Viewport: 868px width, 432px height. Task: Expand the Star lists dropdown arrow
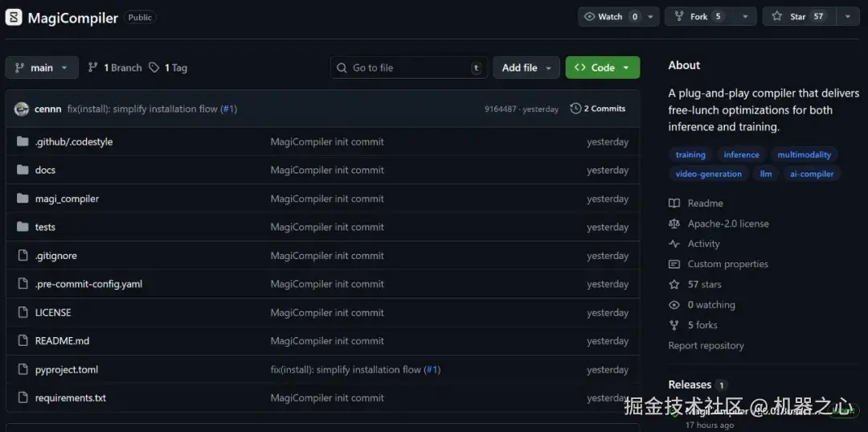click(x=848, y=17)
